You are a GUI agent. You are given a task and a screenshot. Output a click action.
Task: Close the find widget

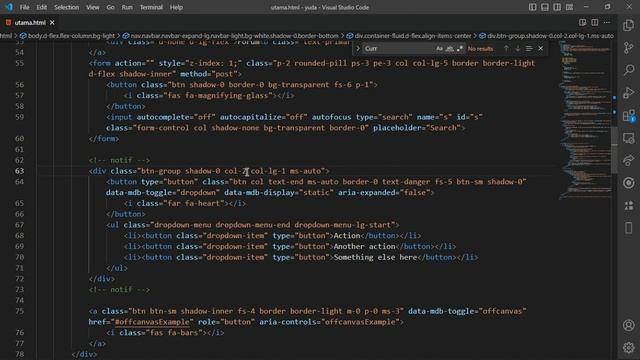[x=540, y=48]
